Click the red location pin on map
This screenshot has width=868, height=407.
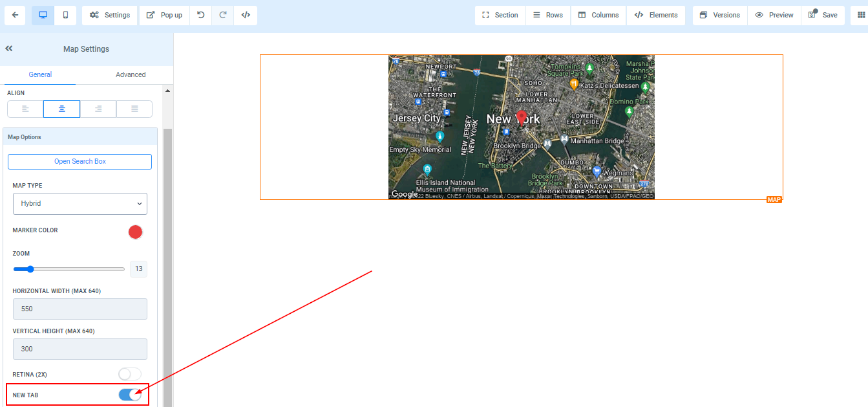tap(522, 118)
